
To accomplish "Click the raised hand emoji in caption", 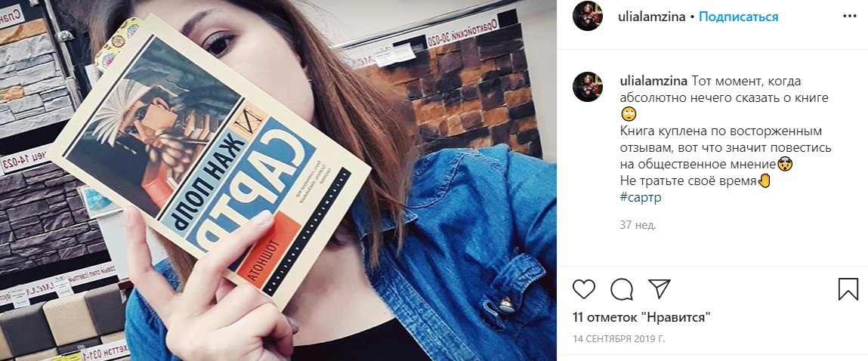I will [x=765, y=180].
